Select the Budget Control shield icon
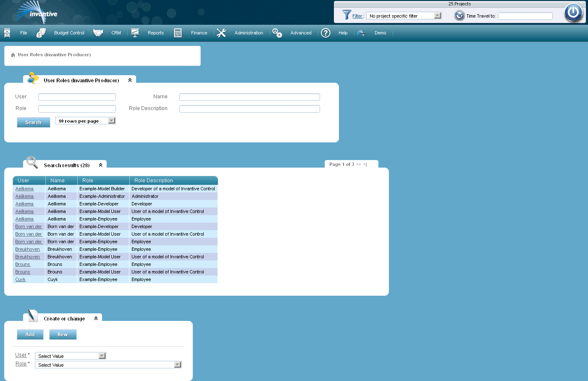 [41, 32]
